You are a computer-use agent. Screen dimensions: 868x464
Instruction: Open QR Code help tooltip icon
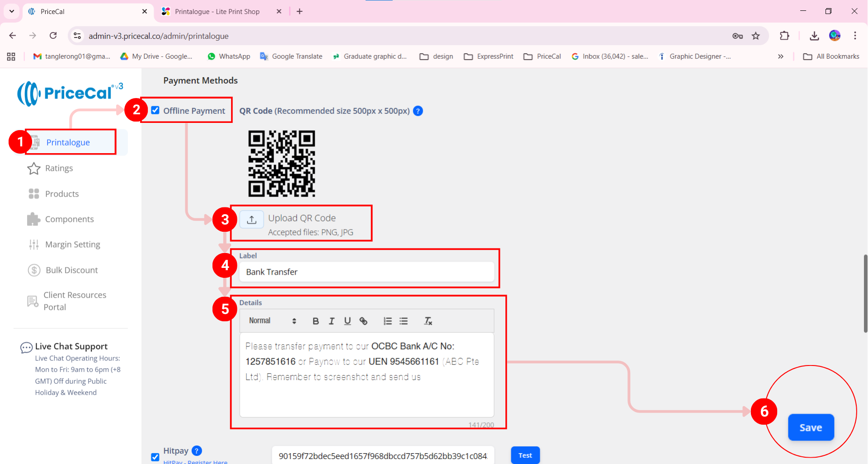(x=418, y=111)
